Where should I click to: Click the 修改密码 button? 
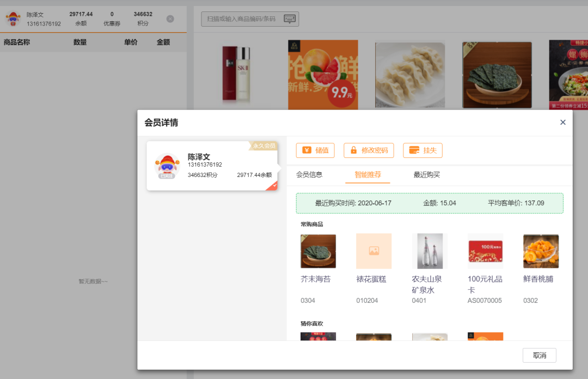tap(369, 150)
